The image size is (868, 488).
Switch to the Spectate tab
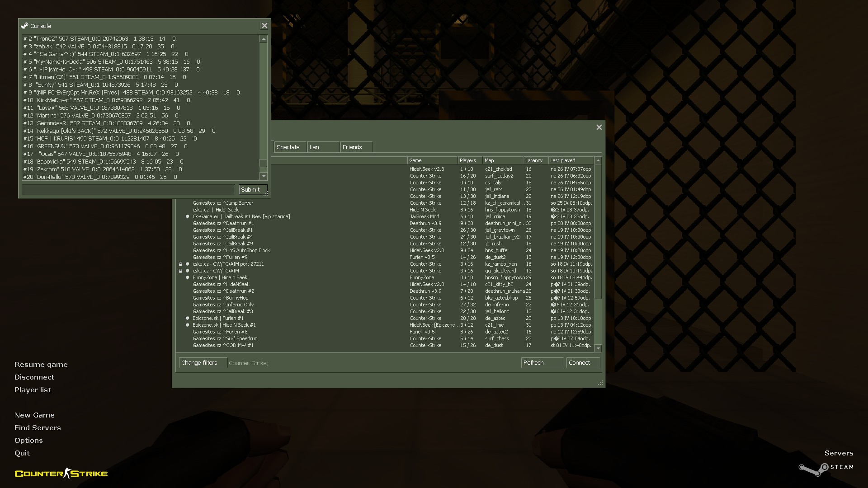(x=290, y=147)
